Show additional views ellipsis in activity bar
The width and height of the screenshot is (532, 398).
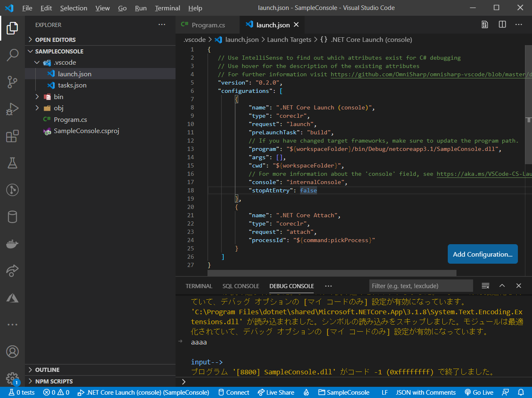click(x=12, y=324)
